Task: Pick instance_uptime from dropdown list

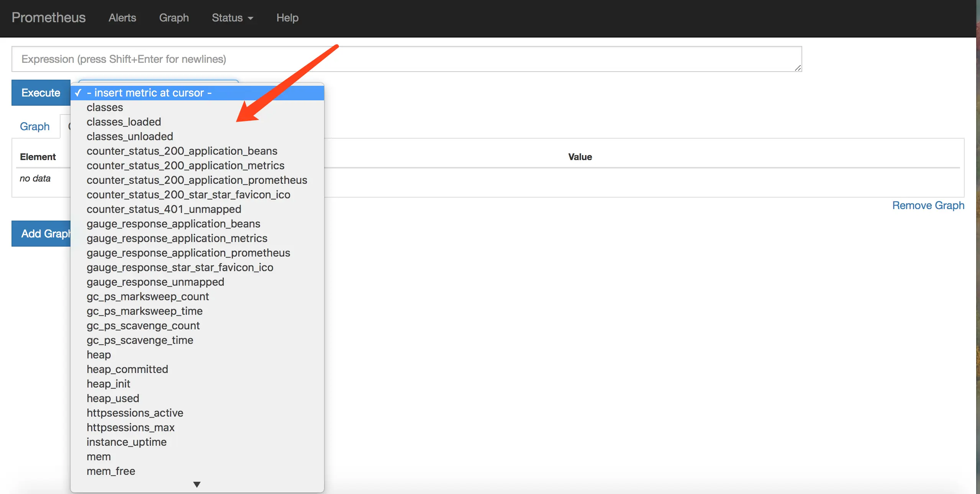Action: (126, 442)
